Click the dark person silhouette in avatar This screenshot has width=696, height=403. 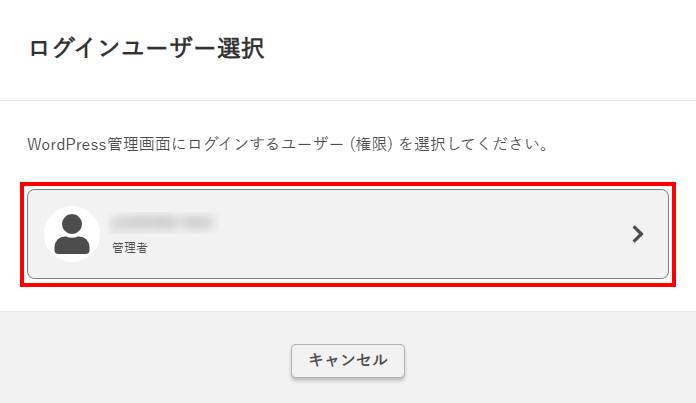(x=72, y=236)
